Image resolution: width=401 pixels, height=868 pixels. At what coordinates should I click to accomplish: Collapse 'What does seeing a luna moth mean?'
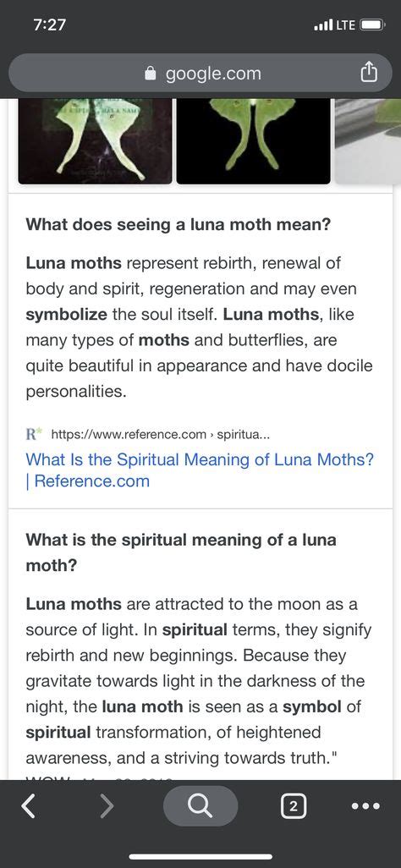178,225
